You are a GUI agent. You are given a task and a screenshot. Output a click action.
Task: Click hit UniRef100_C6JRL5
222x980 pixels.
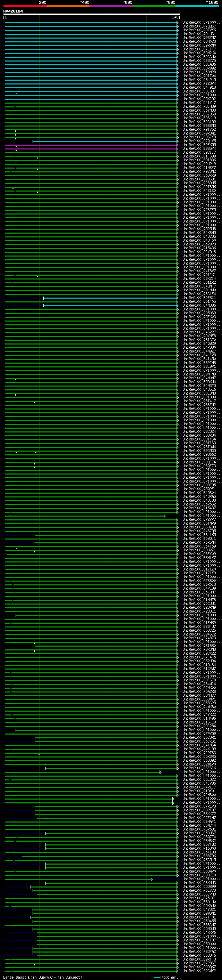click(x=199, y=80)
